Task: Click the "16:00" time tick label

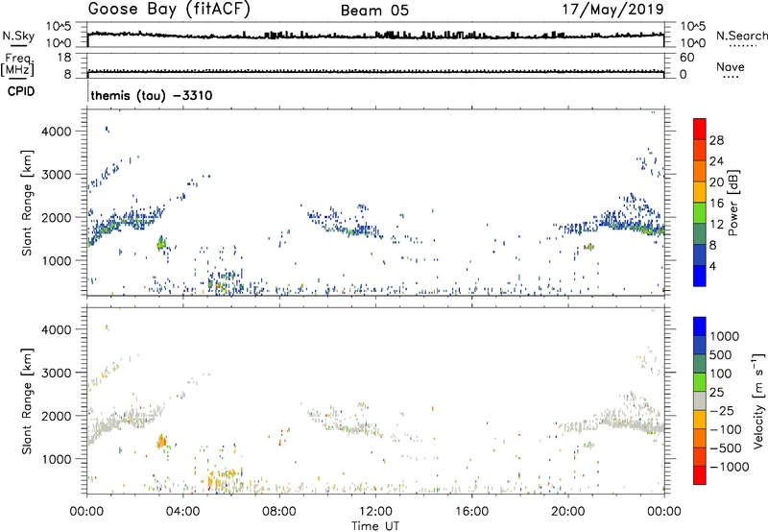Action: click(471, 512)
